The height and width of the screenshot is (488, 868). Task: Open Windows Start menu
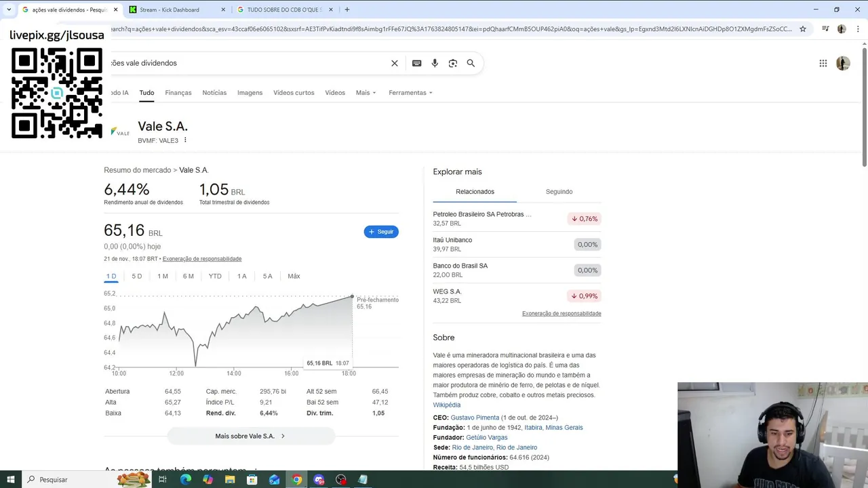pos(11,479)
